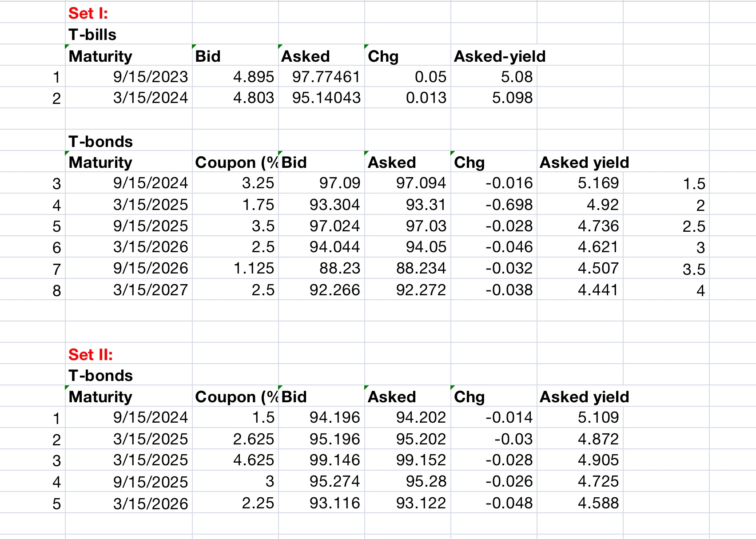This screenshot has height=539, width=756.
Task: Click the Asked yield 4.736 cell
Action: pos(580,226)
